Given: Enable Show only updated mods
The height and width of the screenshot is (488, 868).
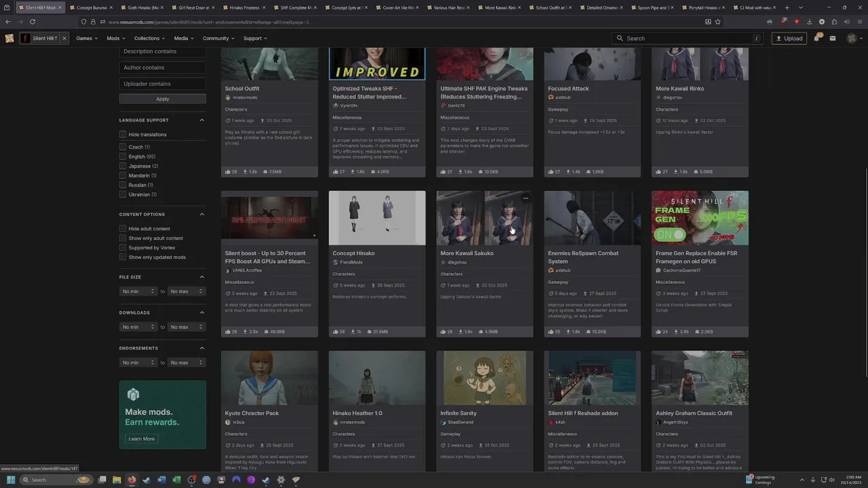Looking at the screenshot, I should (123, 257).
